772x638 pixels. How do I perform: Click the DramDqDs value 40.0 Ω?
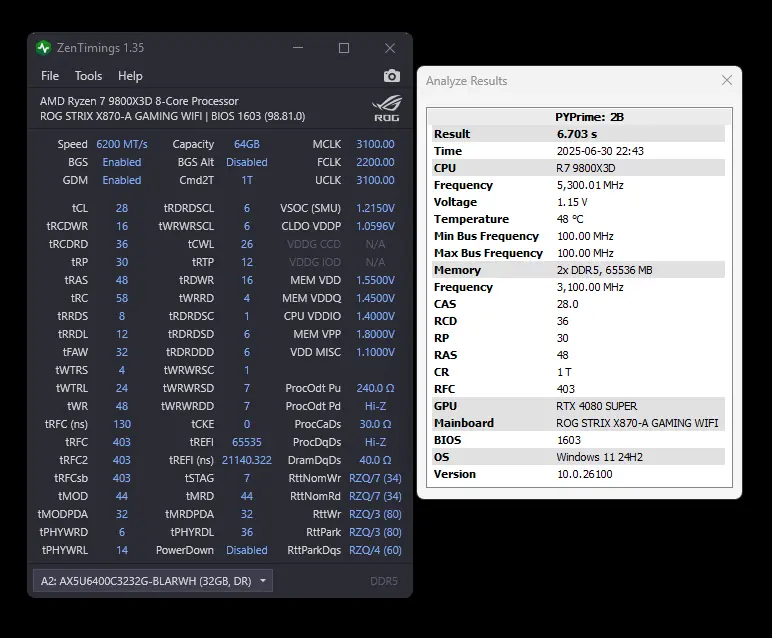pos(375,460)
